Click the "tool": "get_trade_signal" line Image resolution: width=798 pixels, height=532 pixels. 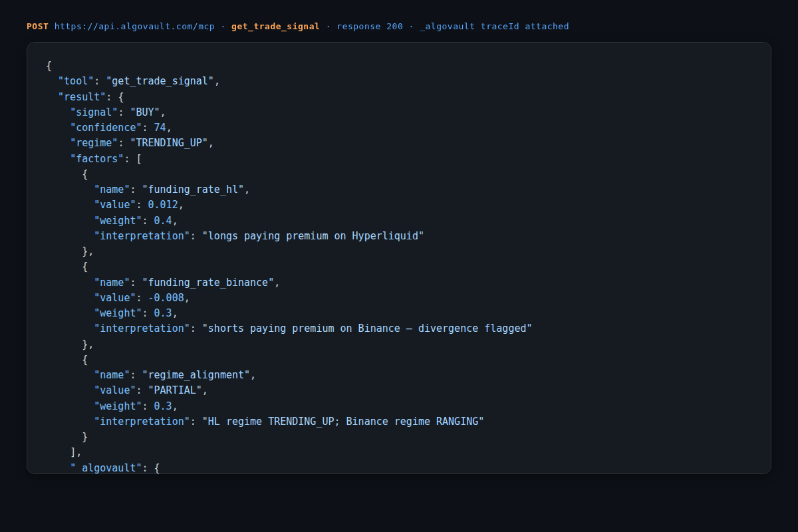click(139, 81)
